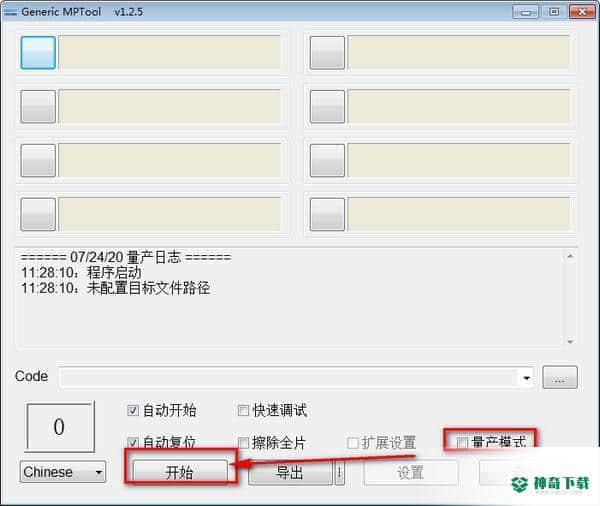Image resolution: width=600 pixels, height=506 pixels.
Task: Click the third-row port button in the left column
Action: pos(38,160)
